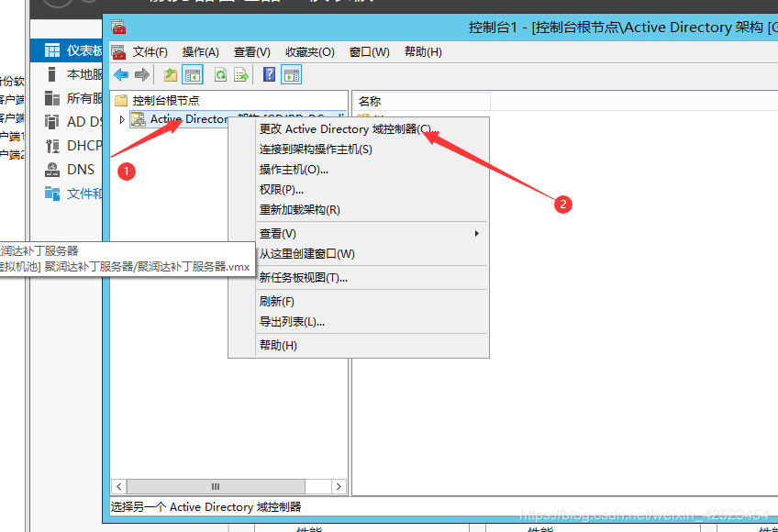Toggle Show/Hide Console Tree toolbar icon
The image size is (778, 532).
click(x=192, y=75)
